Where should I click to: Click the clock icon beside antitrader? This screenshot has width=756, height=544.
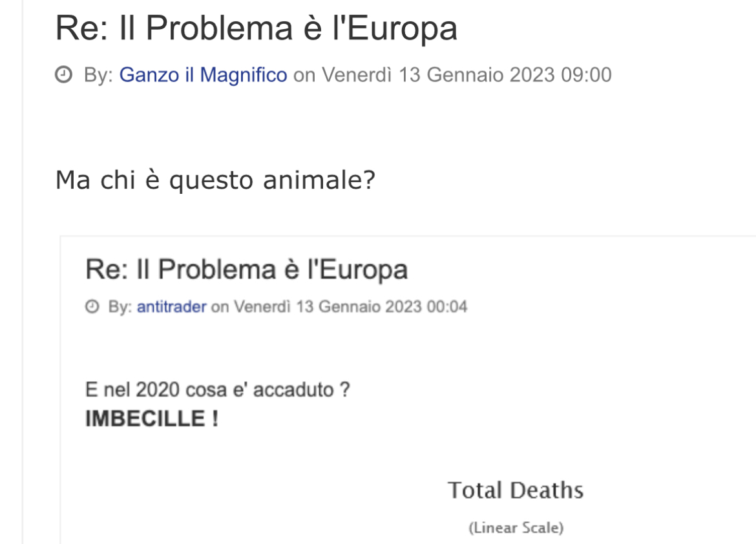[x=92, y=307]
